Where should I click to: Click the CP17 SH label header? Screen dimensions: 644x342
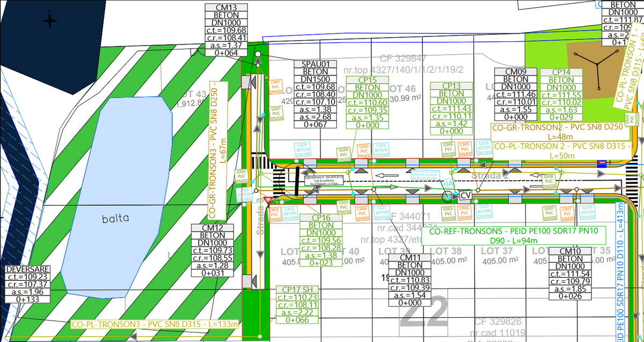tap(297, 289)
